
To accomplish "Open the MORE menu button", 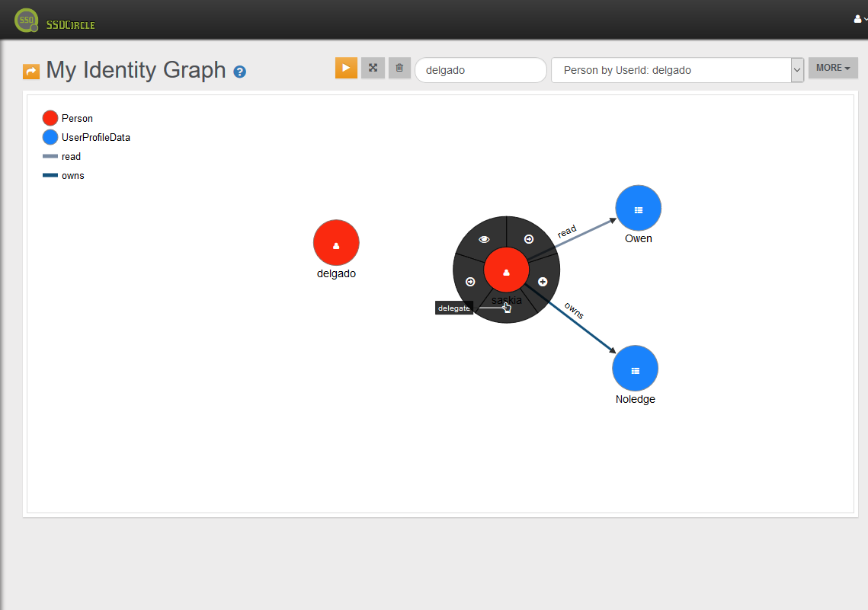I will (833, 68).
